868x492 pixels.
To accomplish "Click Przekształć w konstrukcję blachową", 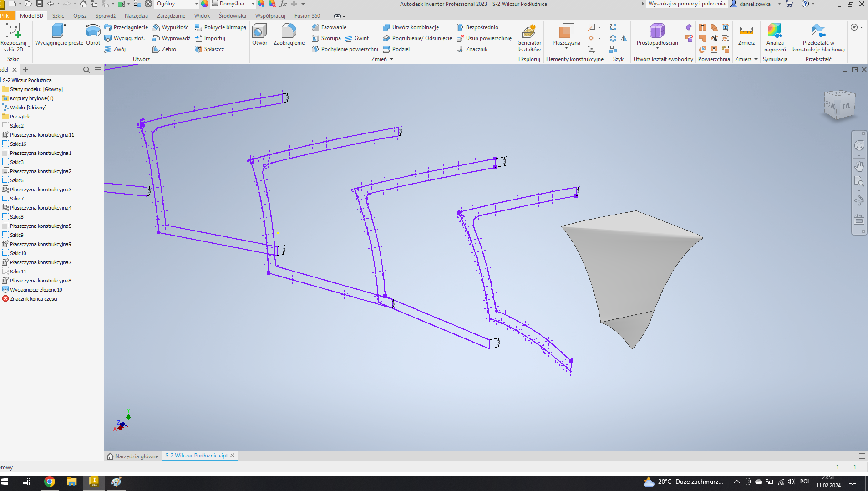I will pos(818,38).
